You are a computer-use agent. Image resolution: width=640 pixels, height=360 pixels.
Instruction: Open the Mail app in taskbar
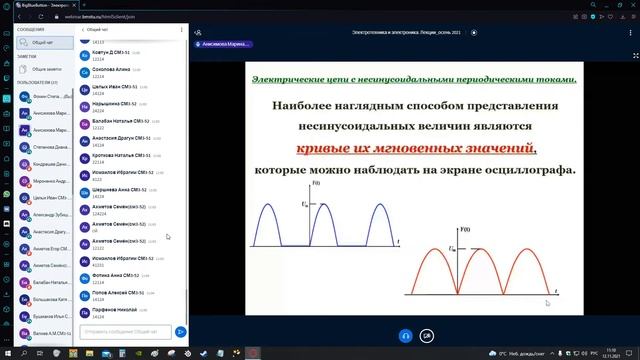[x=106, y=353]
